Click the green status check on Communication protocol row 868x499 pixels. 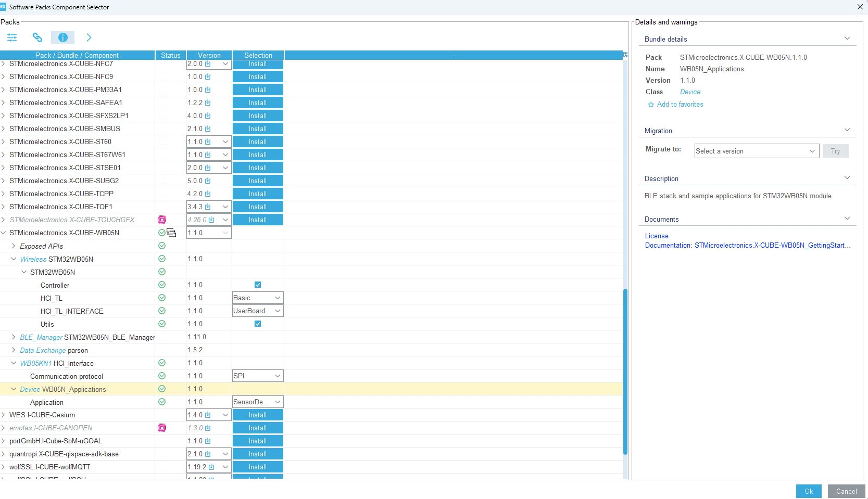[x=162, y=376]
